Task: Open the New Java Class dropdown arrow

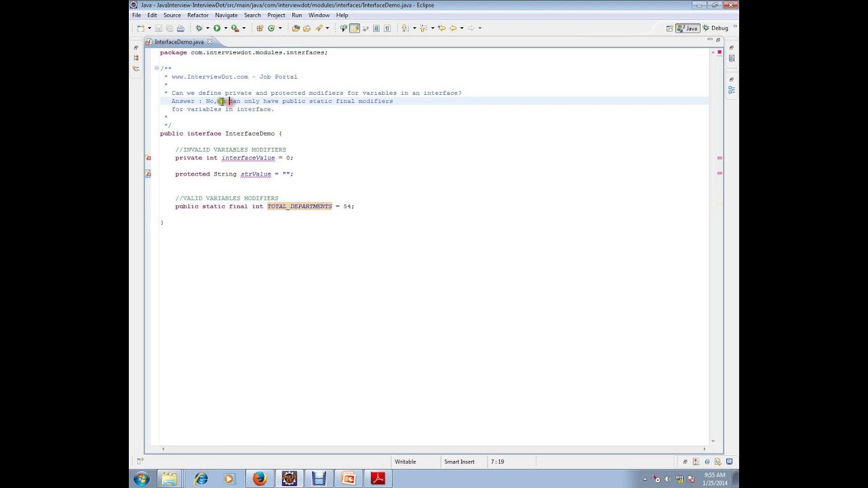Action: 280,28
